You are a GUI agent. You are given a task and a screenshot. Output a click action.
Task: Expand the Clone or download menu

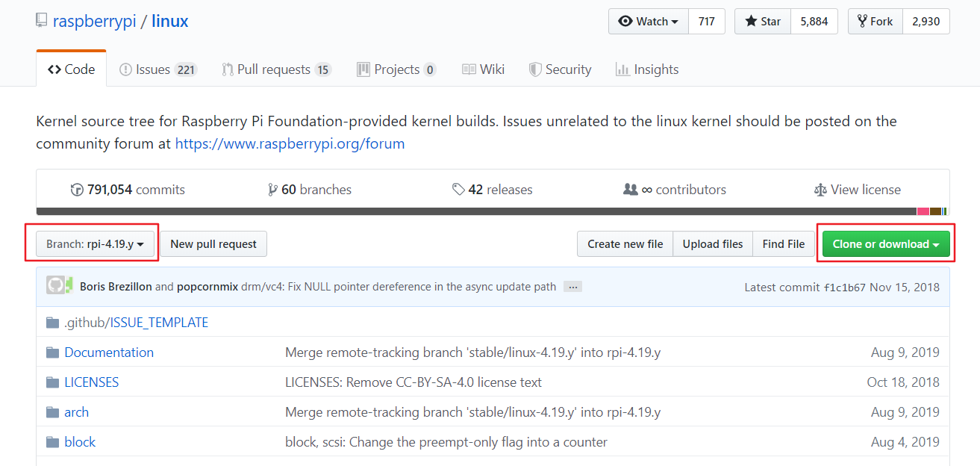(x=885, y=243)
